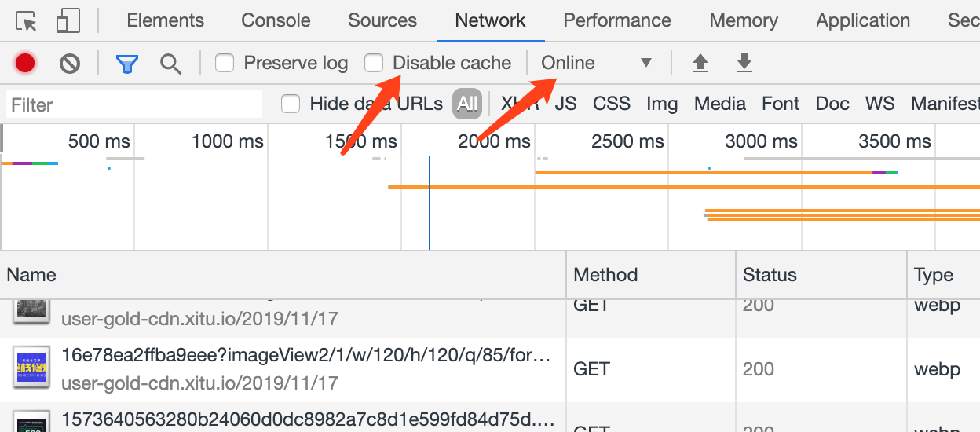This screenshot has width=980, height=432.
Task: Filter requests by Img type
Action: 662,104
